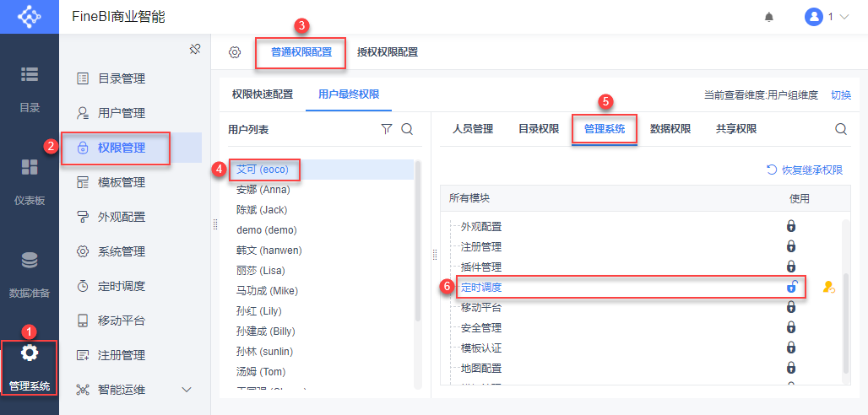This screenshot has width=868, height=415.
Task: Toggle the lock for 安全管理
Action: pos(791,327)
